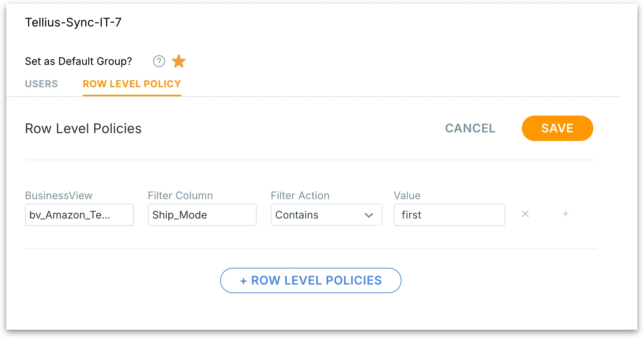This screenshot has width=644, height=339.
Task: Click the Row Level Policies heading
Action: tap(83, 129)
